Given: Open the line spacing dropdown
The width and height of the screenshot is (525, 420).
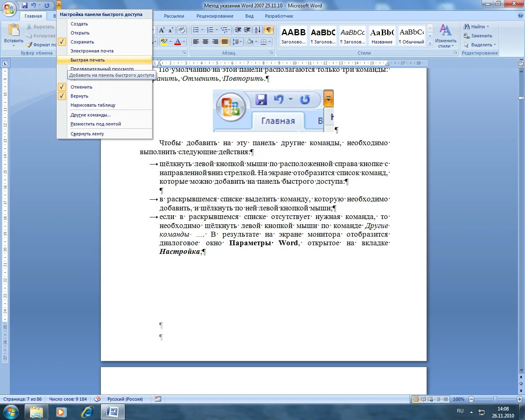Looking at the screenshot, I should pyautogui.click(x=237, y=42).
